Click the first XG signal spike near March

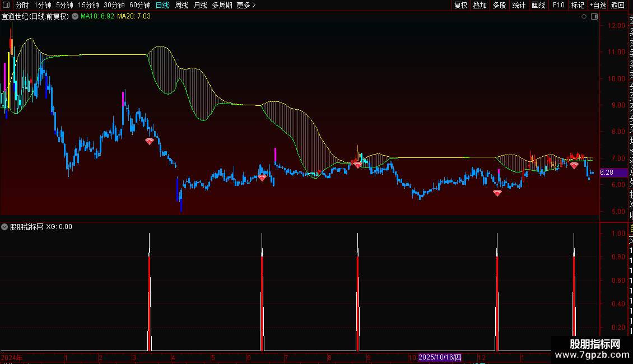pos(150,292)
